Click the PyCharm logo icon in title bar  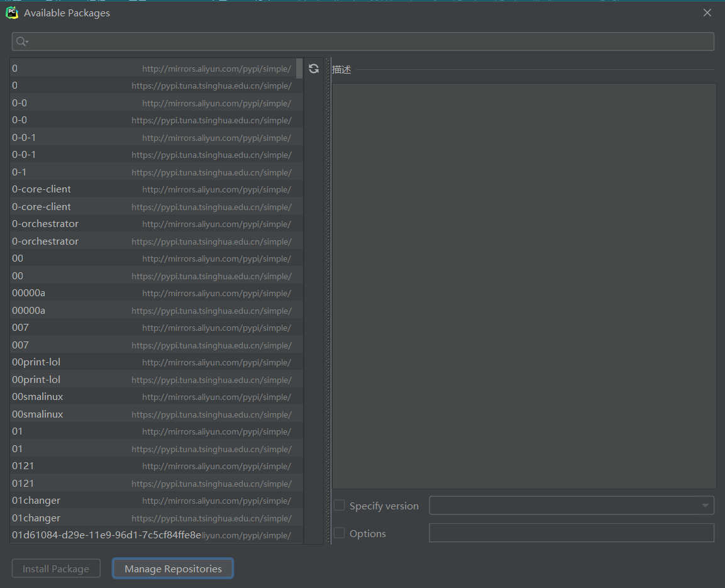click(12, 13)
